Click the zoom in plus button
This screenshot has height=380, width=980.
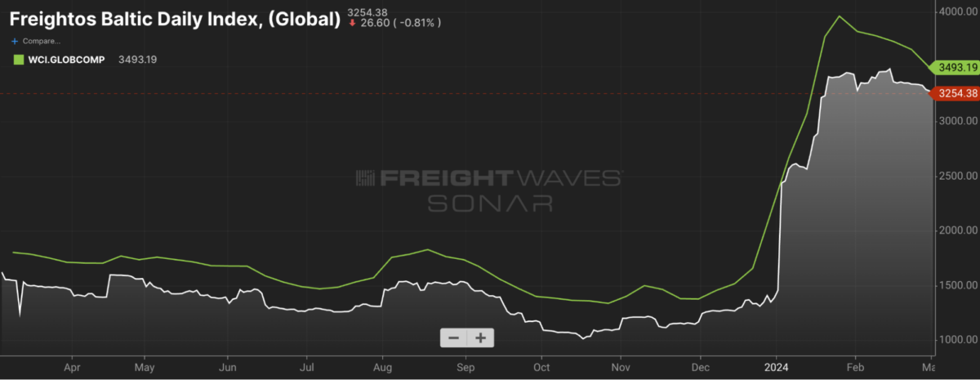pos(481,338)
